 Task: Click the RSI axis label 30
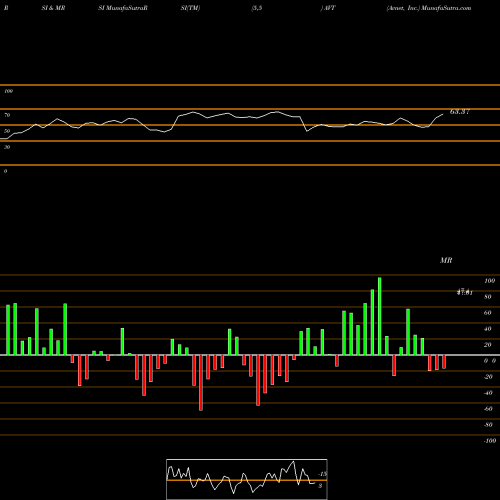coord(7,147)
